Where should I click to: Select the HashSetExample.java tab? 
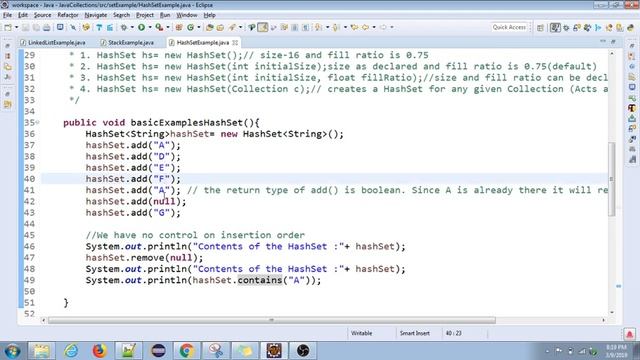coord(202,42)
